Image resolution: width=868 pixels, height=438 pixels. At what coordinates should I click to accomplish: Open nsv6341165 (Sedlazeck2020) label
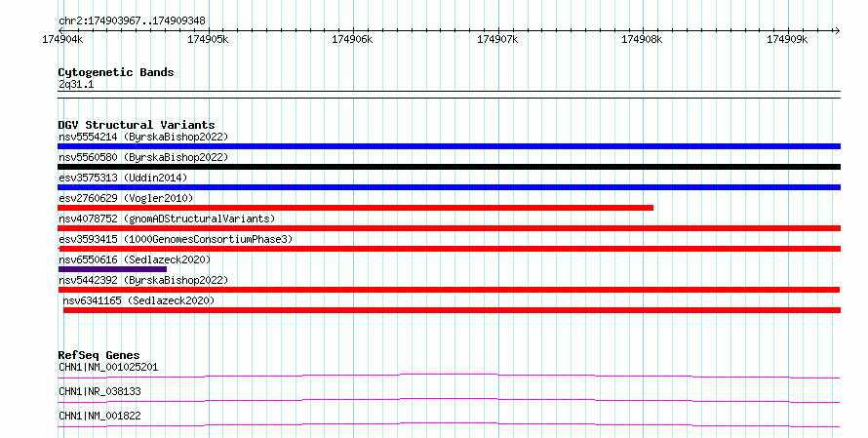point(138,300)
